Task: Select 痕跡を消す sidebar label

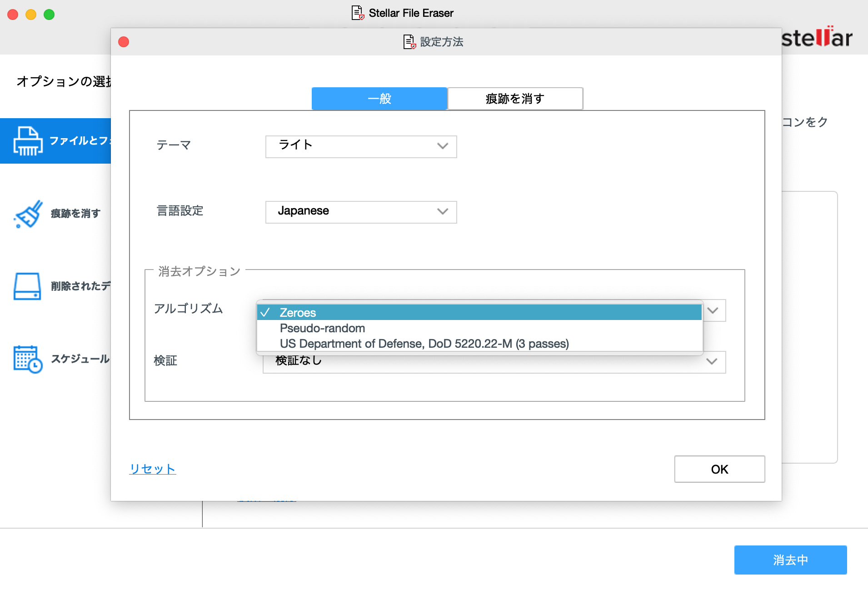Action: [75, 213]
